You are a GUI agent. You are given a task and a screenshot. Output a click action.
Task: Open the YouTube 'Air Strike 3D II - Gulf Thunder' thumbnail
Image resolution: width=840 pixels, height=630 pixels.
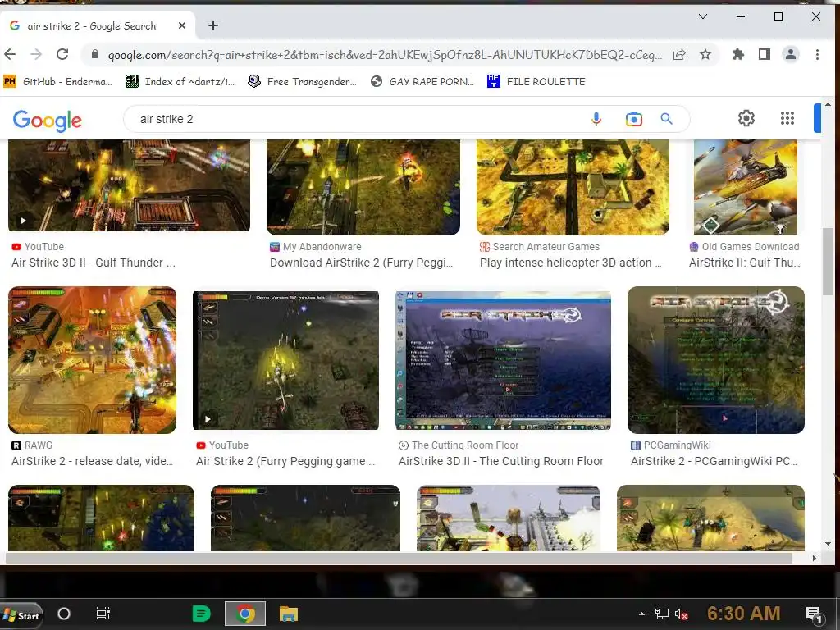[129, 185]
